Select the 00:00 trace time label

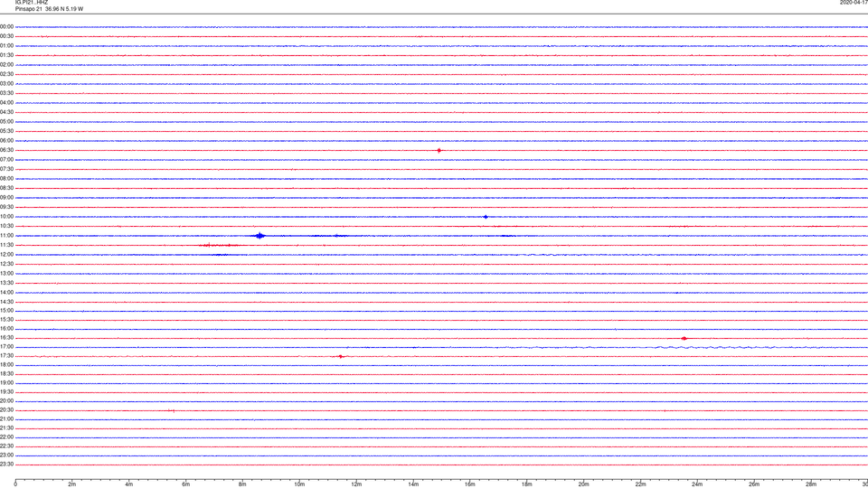click(6, 26)
